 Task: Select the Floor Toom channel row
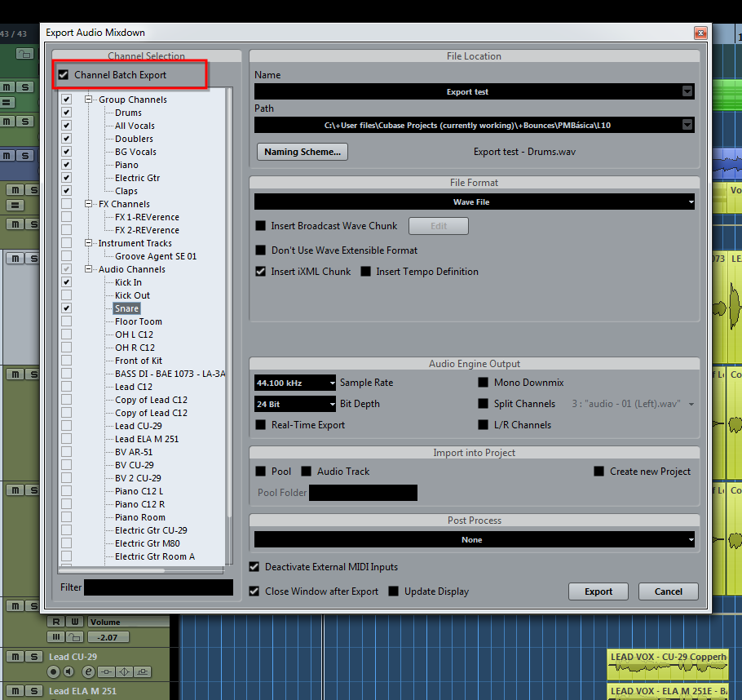(x=138, y=321)
